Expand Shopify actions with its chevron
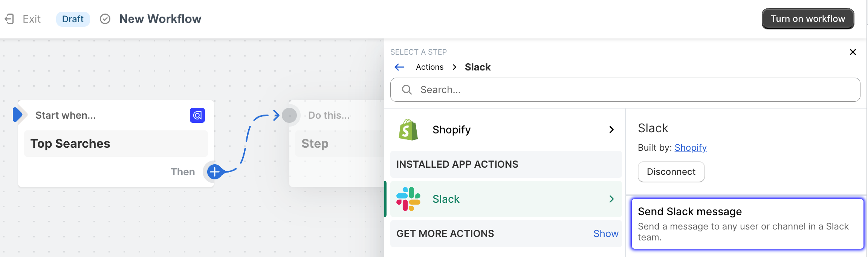 point(611,129)
